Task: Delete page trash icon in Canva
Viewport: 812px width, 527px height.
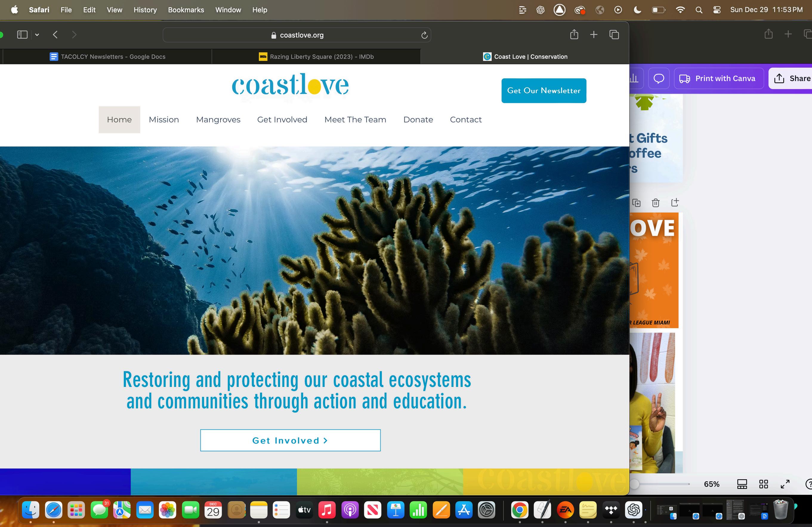Action: (x=655, y=203)
